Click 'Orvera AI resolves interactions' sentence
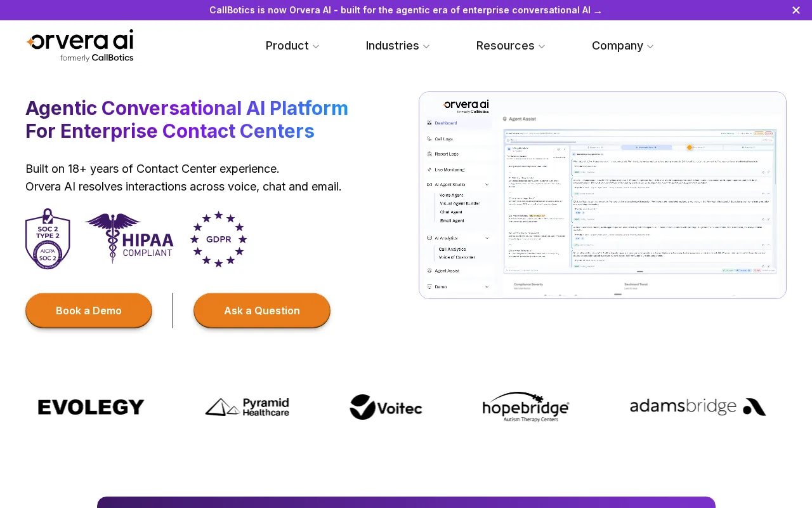The image size is (812, 508). (x=183, y=187)
